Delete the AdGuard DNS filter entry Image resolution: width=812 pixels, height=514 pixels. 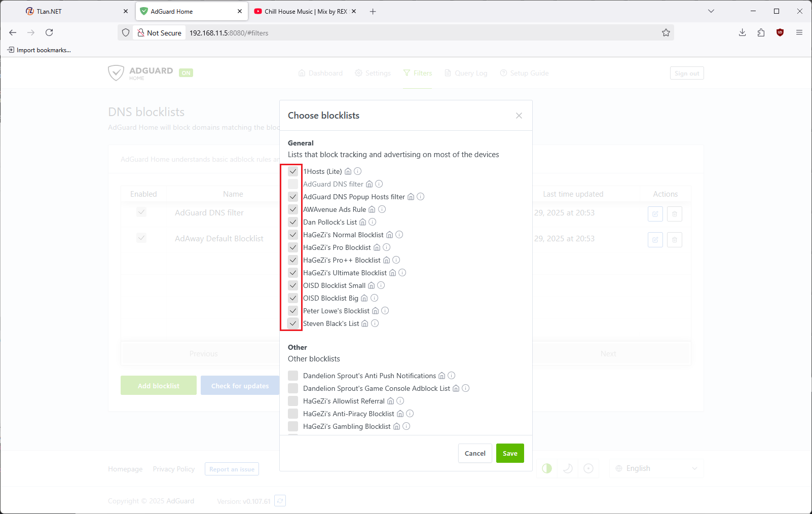674,214
